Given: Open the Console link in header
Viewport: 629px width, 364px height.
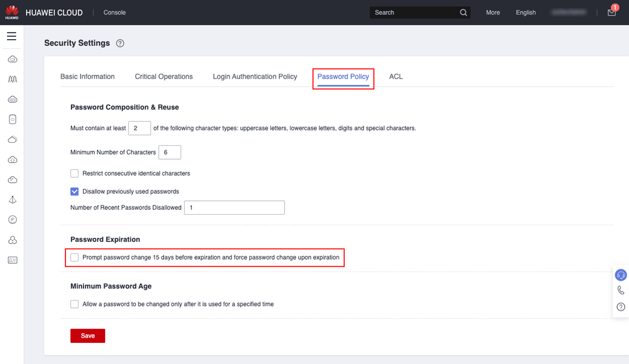Looking at the screenshot, I should [x=114, y=13].
